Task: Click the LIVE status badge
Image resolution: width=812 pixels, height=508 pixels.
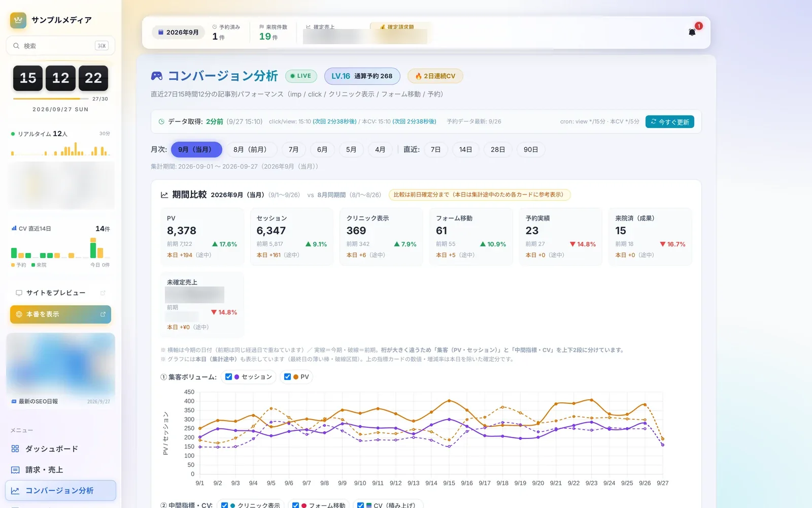Action: pyautogui.click(x=301, y=76)
